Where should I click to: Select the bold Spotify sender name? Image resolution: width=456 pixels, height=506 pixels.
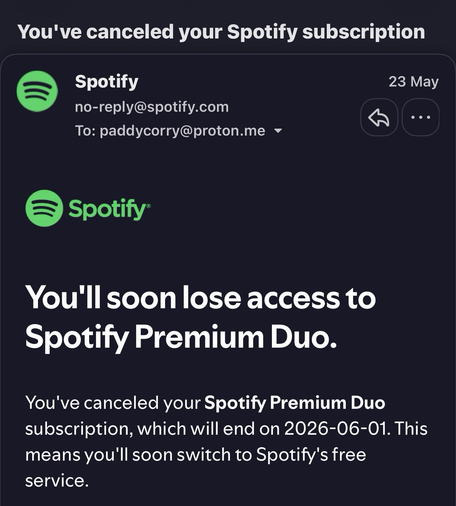(x=106, y=82)
